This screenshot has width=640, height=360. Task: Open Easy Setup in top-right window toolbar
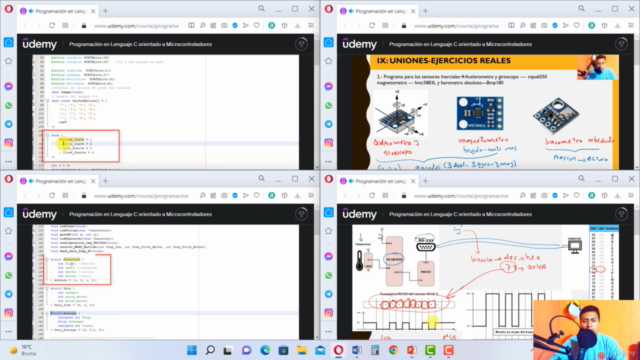631,25
